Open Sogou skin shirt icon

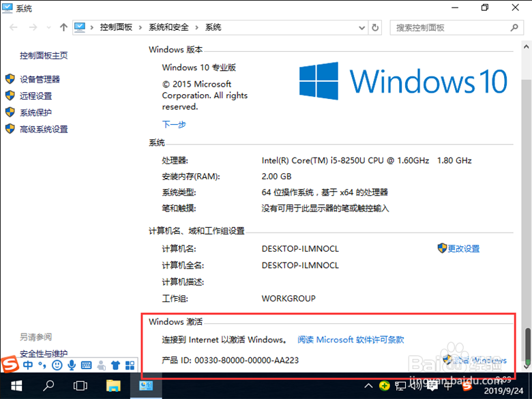[115, 365]
